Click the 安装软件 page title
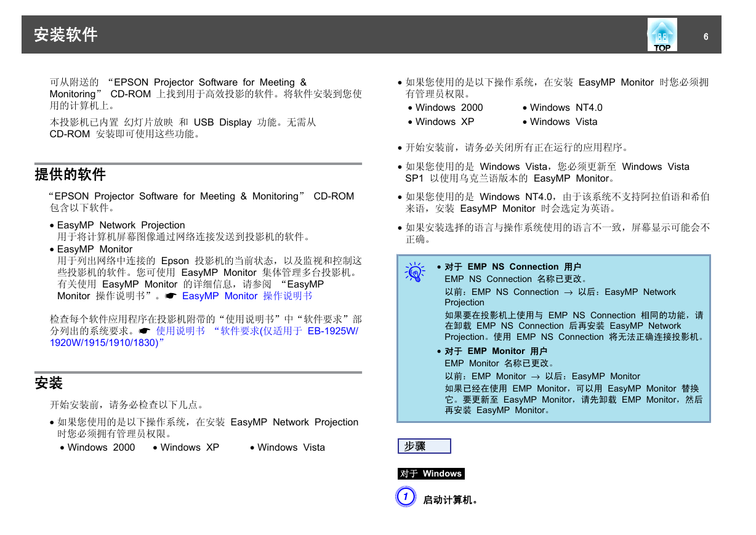Screen dimensions: 756x535 point(66,34)
